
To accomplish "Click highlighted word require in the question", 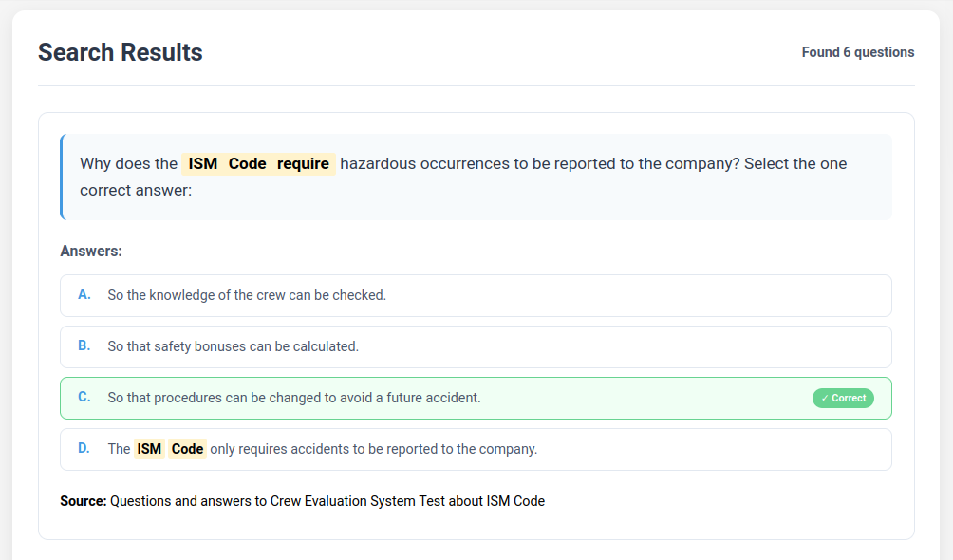I will pyautogui.click(x=303, y=164).
